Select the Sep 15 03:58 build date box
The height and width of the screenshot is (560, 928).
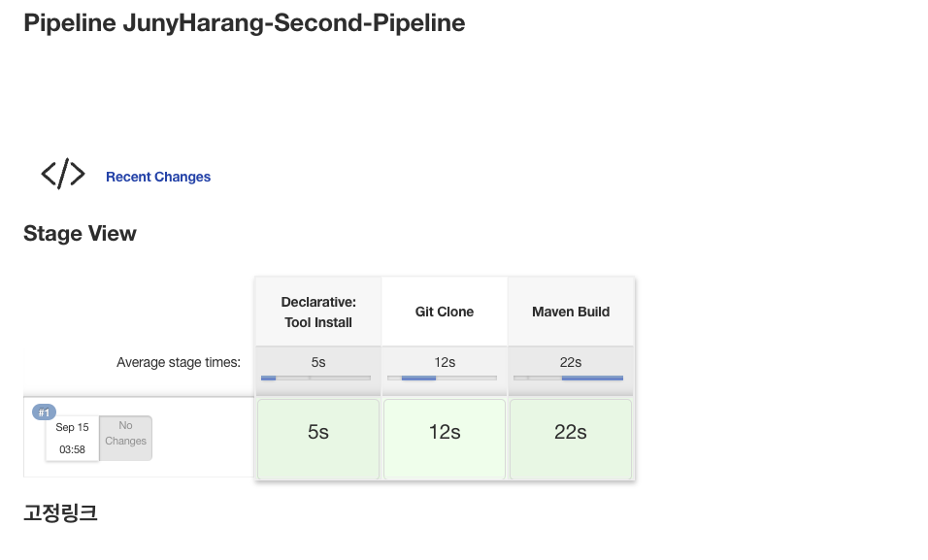coord(72,438)
